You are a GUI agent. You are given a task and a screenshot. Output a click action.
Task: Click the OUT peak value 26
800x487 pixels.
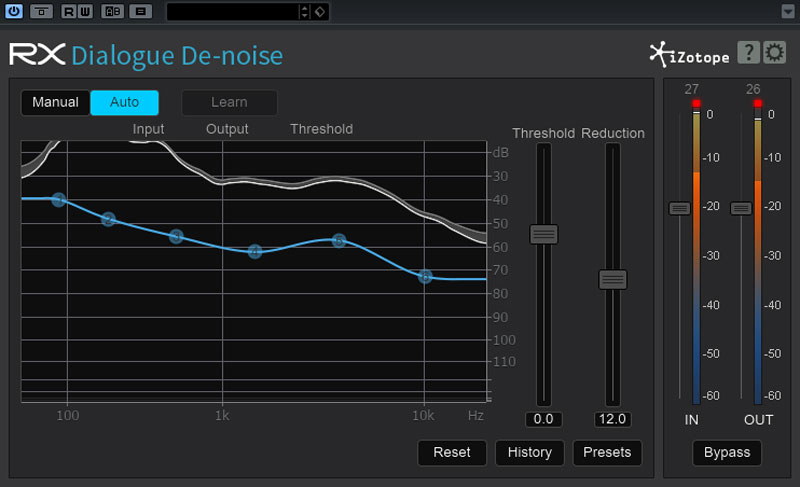[x=753, y=89]
